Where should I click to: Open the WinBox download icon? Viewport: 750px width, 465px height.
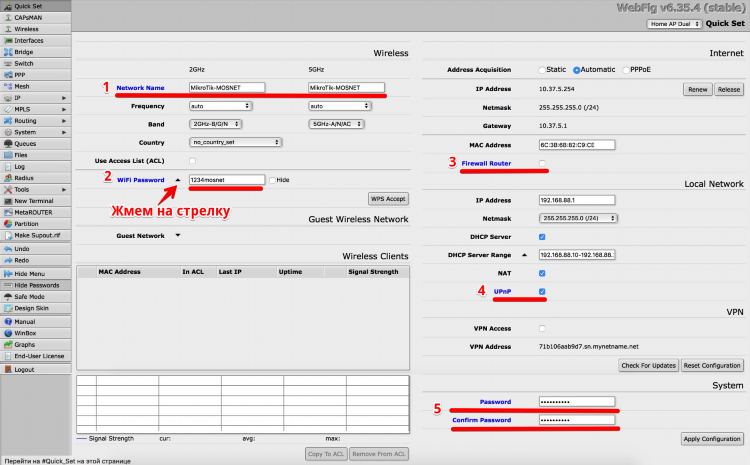8,333
